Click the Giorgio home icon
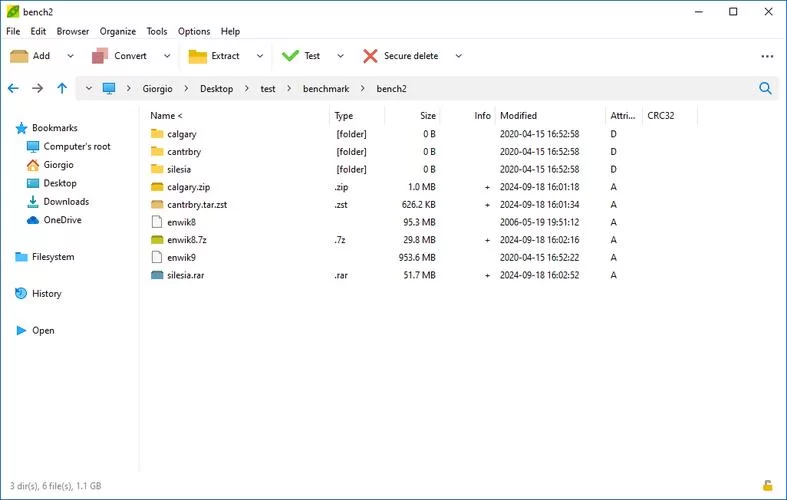 click(x=33, y=165)
